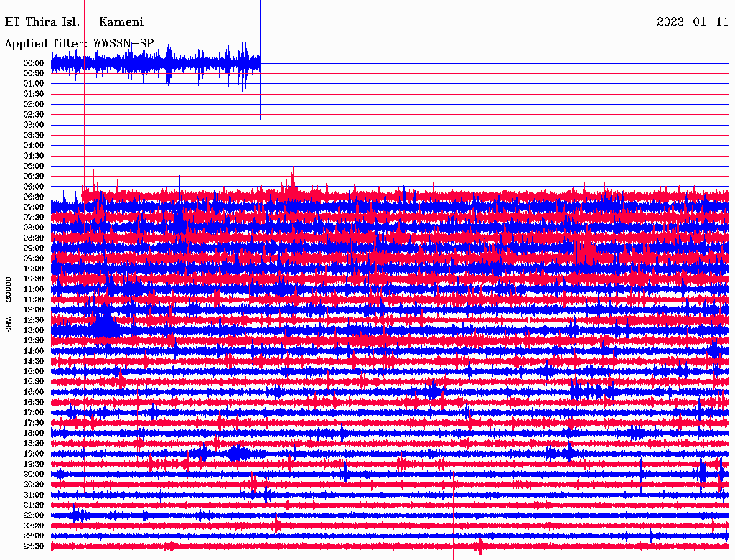Click the EHZ - 20000 axis label

tap(9, 305)
